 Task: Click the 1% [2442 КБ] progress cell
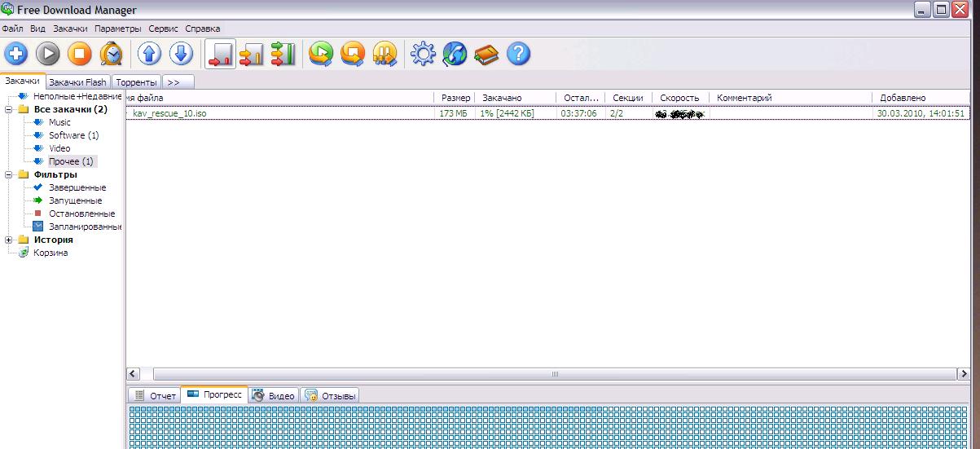[x=507, y=113]
